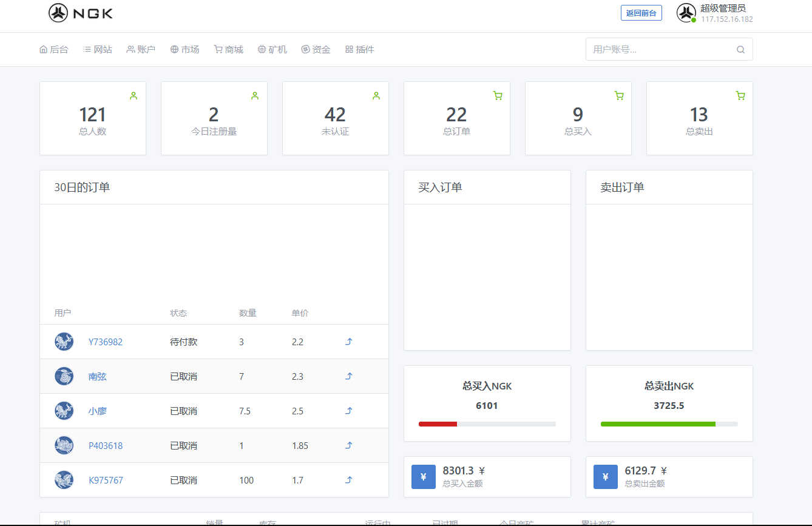Open the 资金 menu

pos(316,50)
